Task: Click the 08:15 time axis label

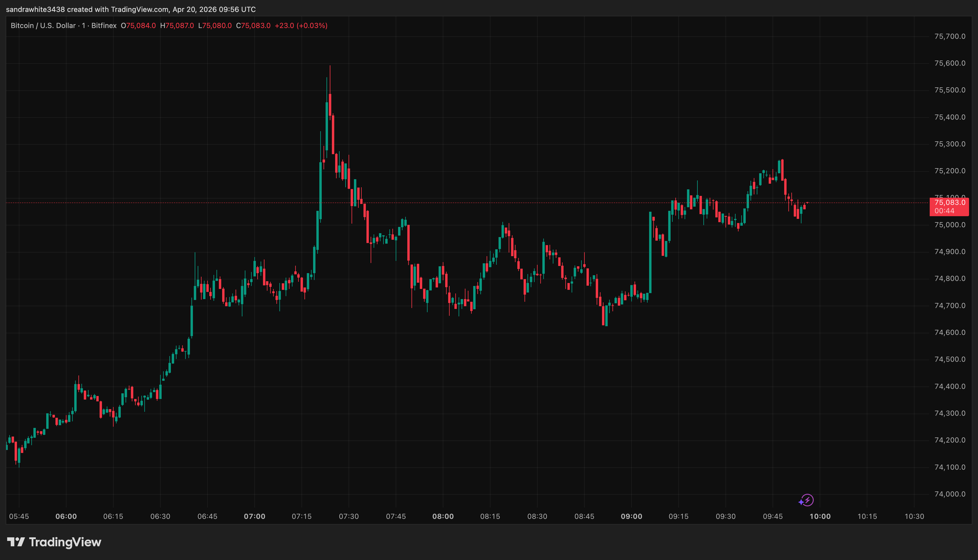Action: point(490,516)
